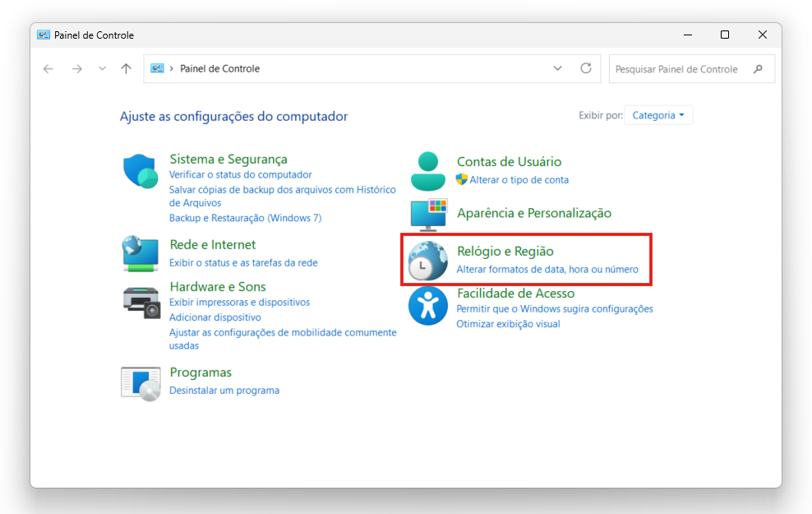
Task: Click Alterar formatos de data, hora ou número
Action: point(547,270)
